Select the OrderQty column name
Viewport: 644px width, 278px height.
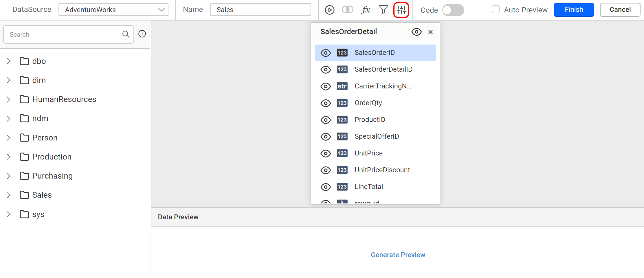tap(368, 103)
